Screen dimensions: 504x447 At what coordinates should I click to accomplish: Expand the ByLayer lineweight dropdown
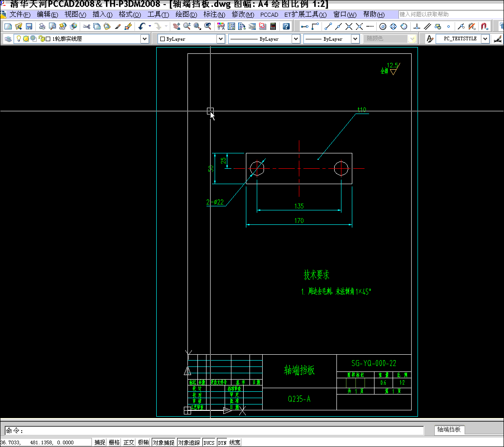(355, 39)
